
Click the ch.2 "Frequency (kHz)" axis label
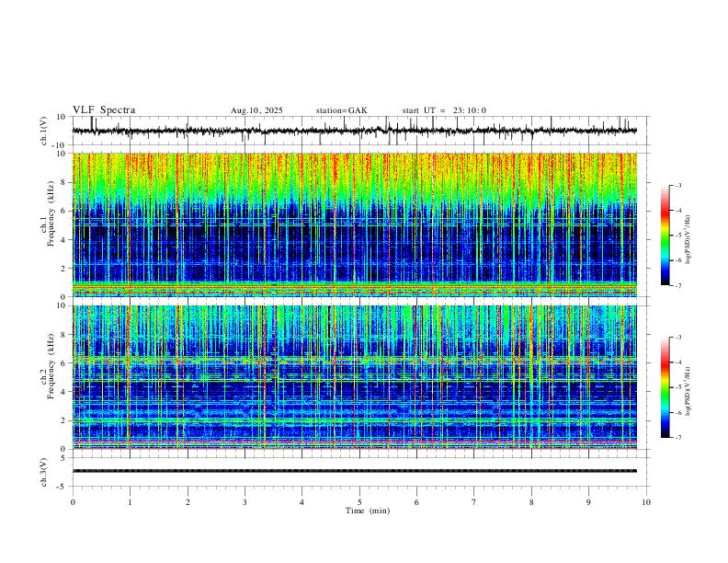point(51,366)
